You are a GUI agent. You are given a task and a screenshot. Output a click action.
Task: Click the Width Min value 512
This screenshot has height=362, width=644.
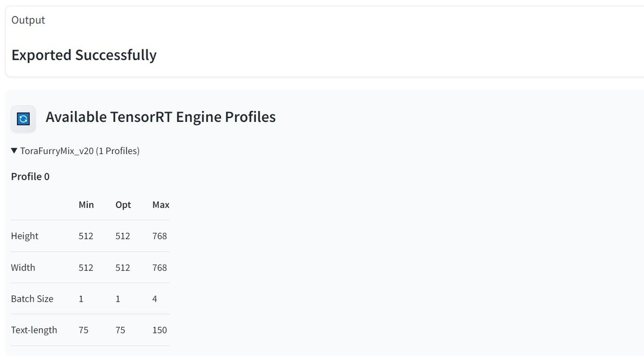(86, 267)
